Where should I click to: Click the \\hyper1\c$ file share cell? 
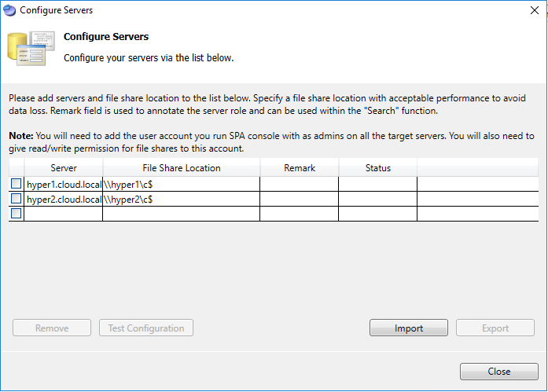[182, 184]
